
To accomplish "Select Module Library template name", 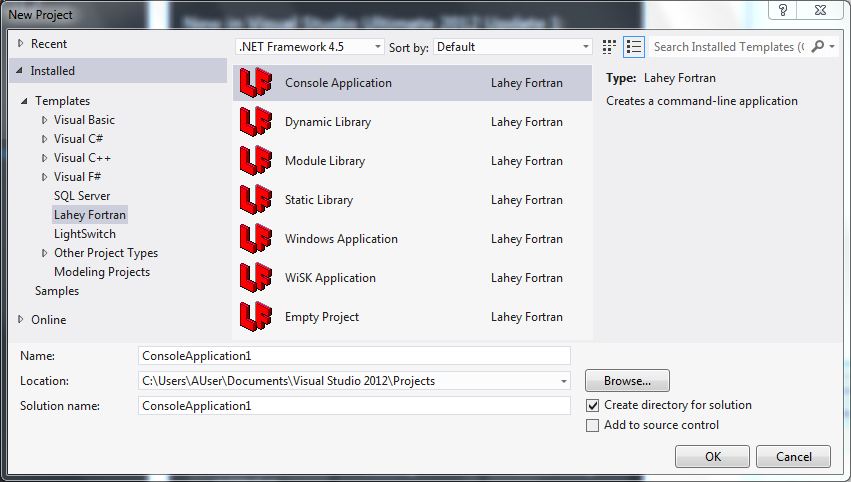I will tap(325, 161).
